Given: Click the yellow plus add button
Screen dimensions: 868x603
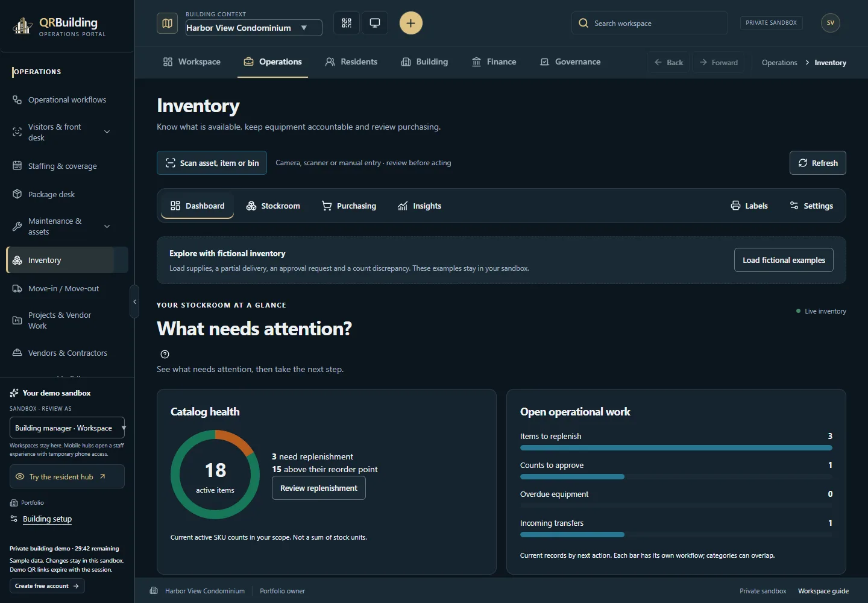Looking at the screenshot, I should (410, 23).
